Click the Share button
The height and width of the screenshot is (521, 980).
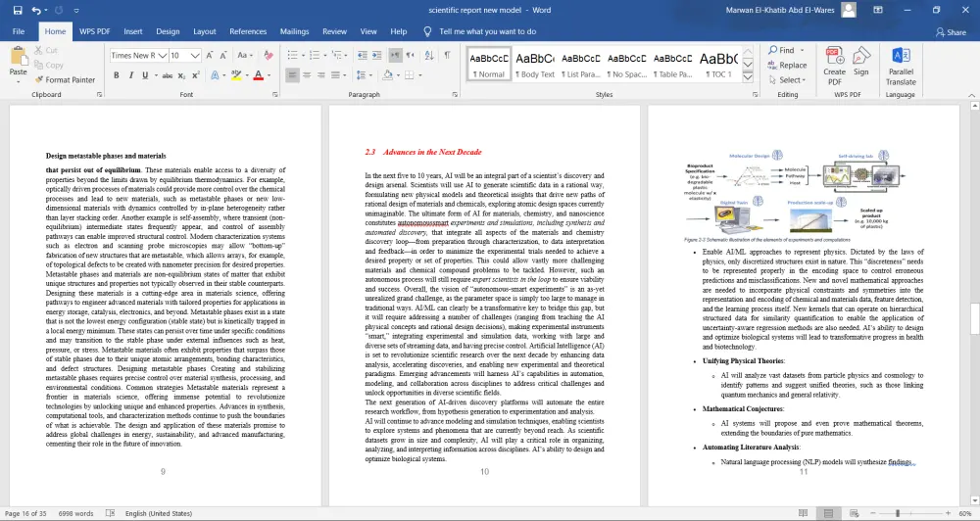click(x=951, y=32)
